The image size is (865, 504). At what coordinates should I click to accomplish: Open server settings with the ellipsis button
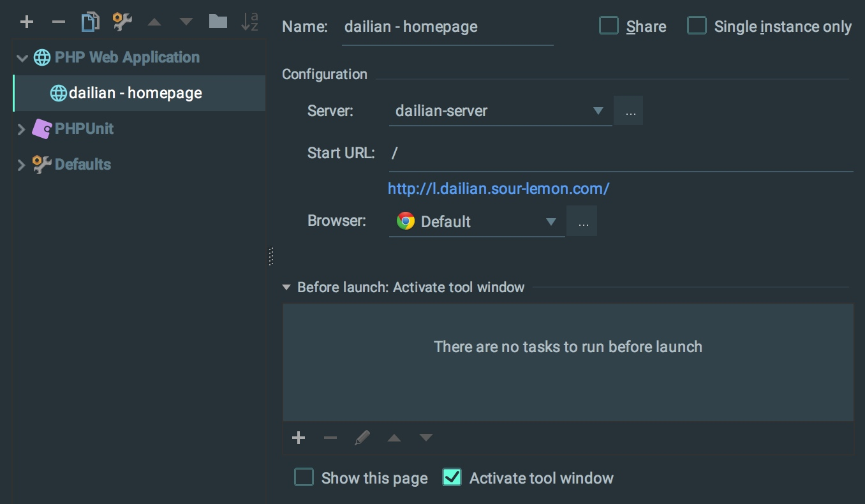(x=629, y=111)
